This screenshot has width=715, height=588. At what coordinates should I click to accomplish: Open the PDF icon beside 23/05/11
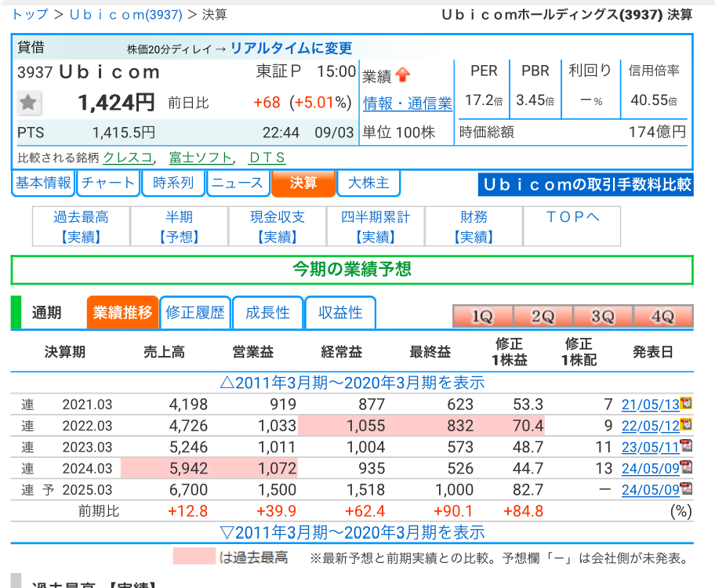(686, 445)
